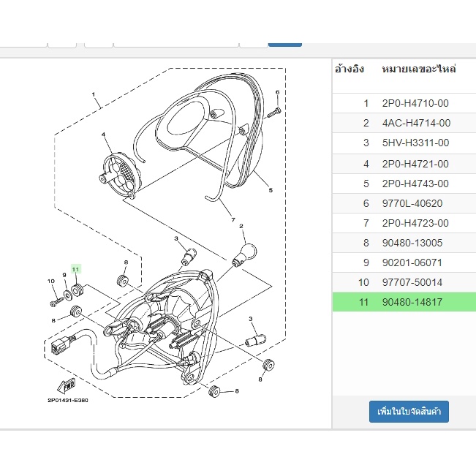Click diagram label 10 near the small bolt

[51, 281]
